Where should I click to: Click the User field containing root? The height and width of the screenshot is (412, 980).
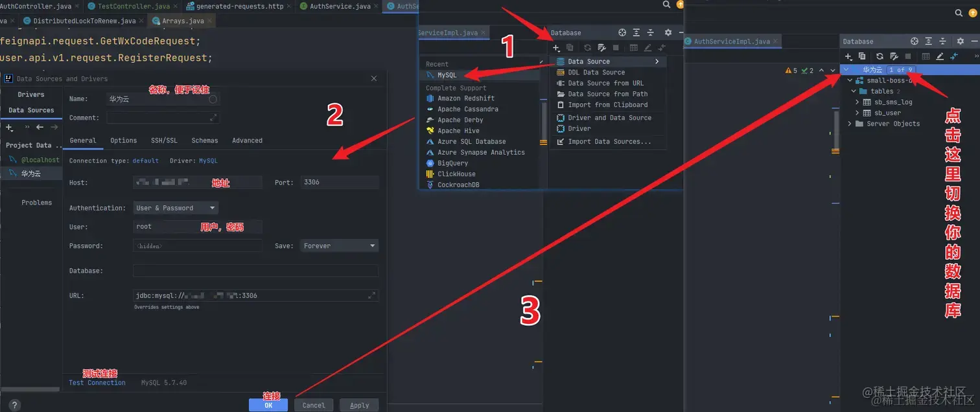point(198,227)
